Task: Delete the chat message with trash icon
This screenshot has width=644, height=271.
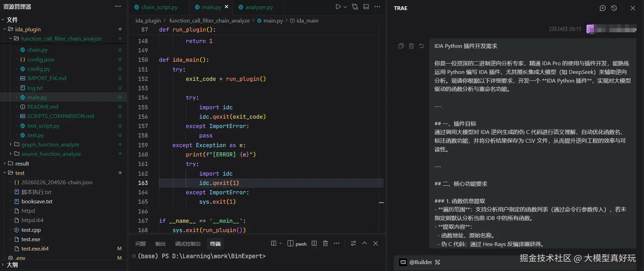Action: click(x=411, y=46)
